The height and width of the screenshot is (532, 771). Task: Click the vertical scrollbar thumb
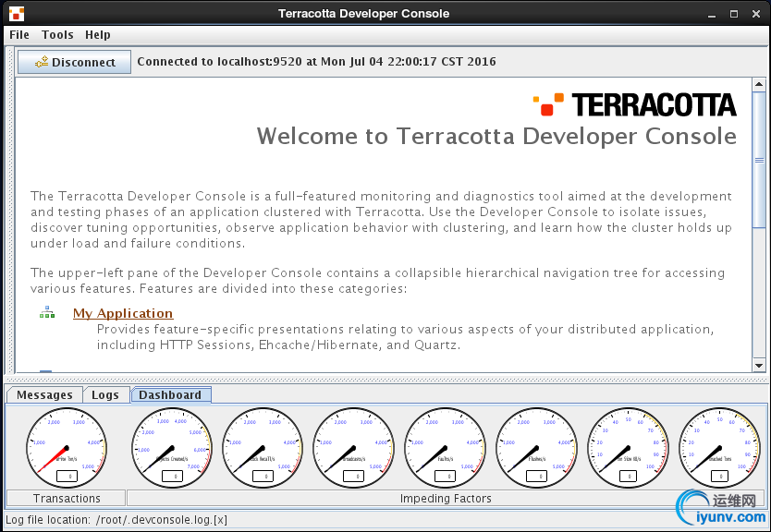[x=759, y=160]
